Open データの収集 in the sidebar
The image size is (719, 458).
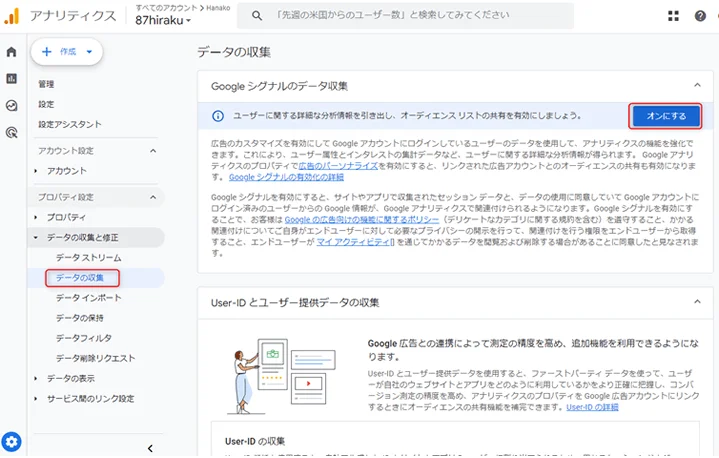tap(80, 278)
